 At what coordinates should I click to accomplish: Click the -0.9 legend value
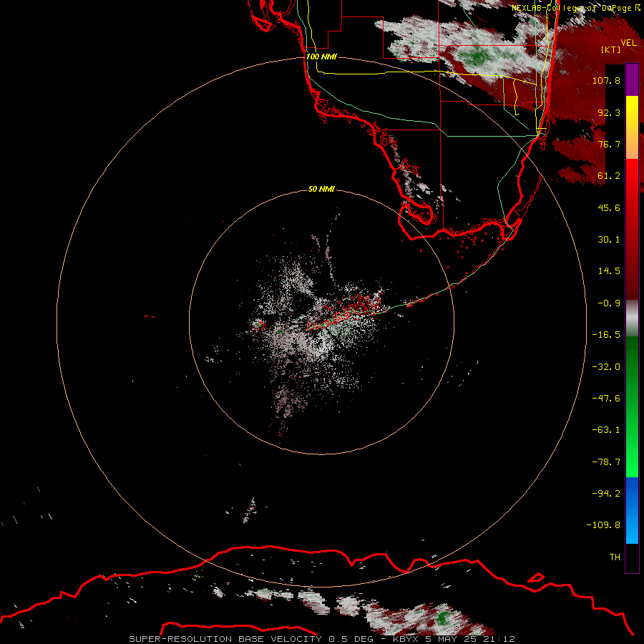point(609,303)
